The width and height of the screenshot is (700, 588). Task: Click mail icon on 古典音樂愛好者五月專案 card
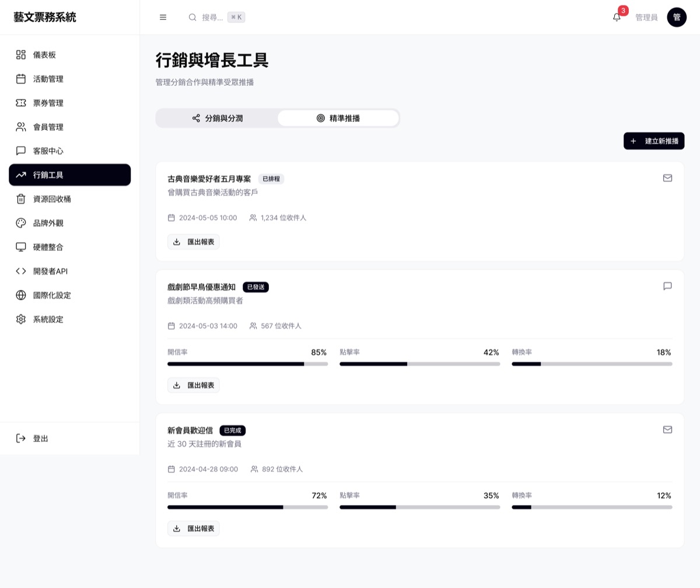click(x=668, y=178)
